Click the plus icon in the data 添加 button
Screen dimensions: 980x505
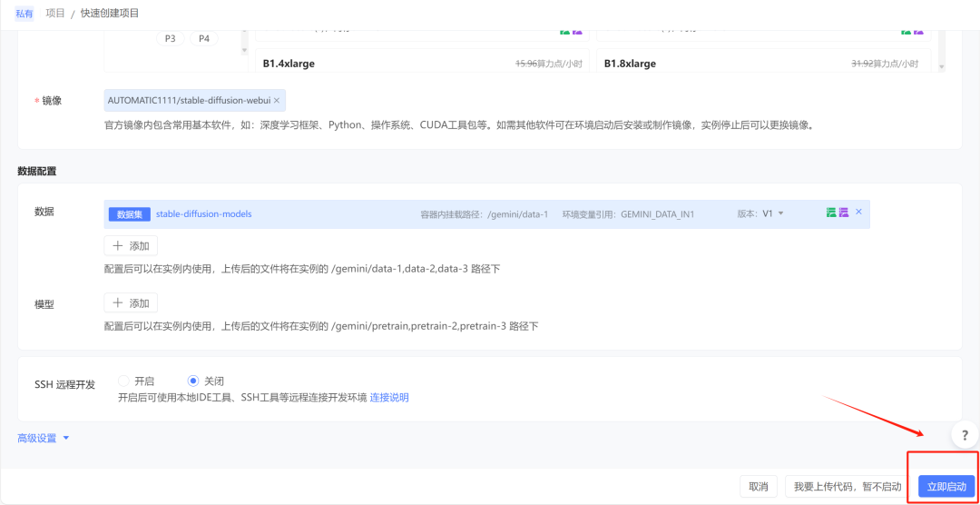point(117,246)
